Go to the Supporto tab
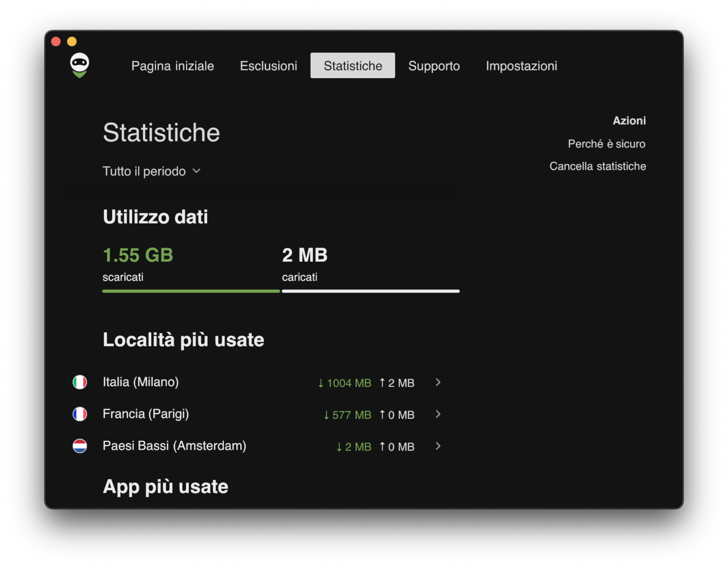 click(434, 66)
